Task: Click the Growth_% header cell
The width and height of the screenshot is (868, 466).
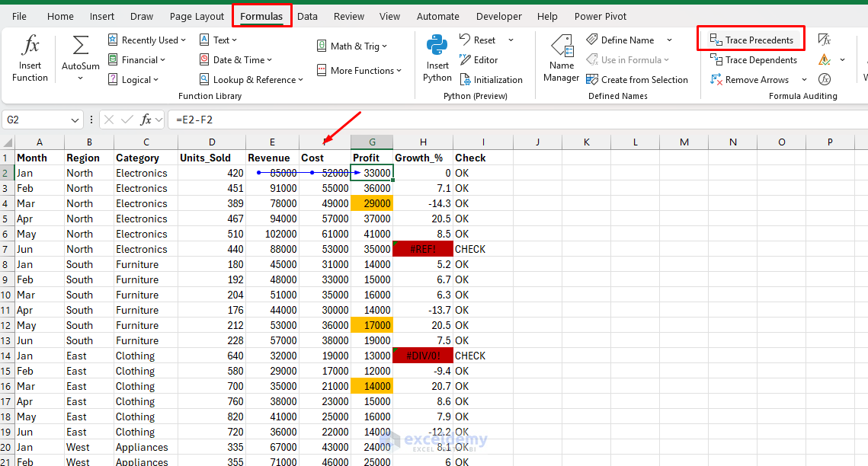Action: pyautogui.click(x=423, y=158)
